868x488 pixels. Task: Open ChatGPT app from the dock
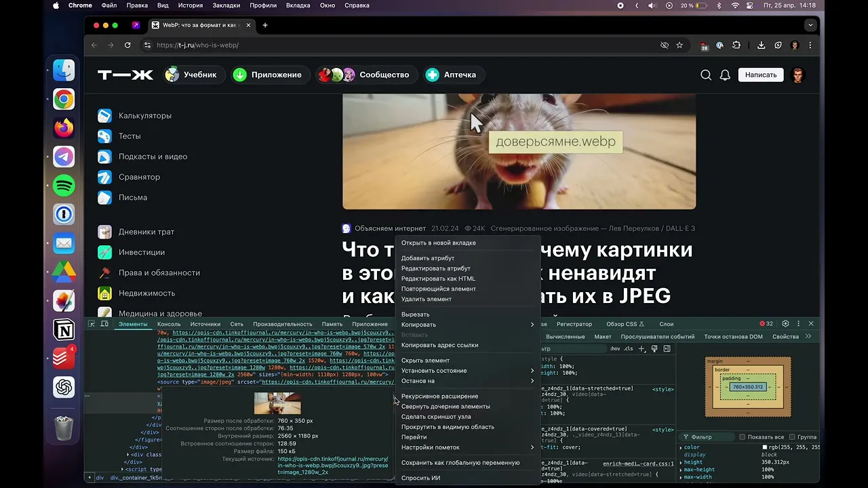(64, 387)
